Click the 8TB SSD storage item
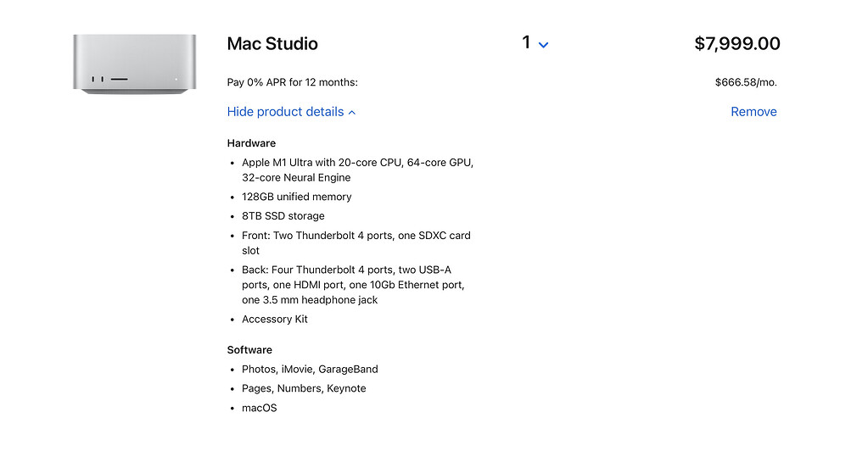The width and height of the screenshot is (868, 451). (x=283, y=216)
